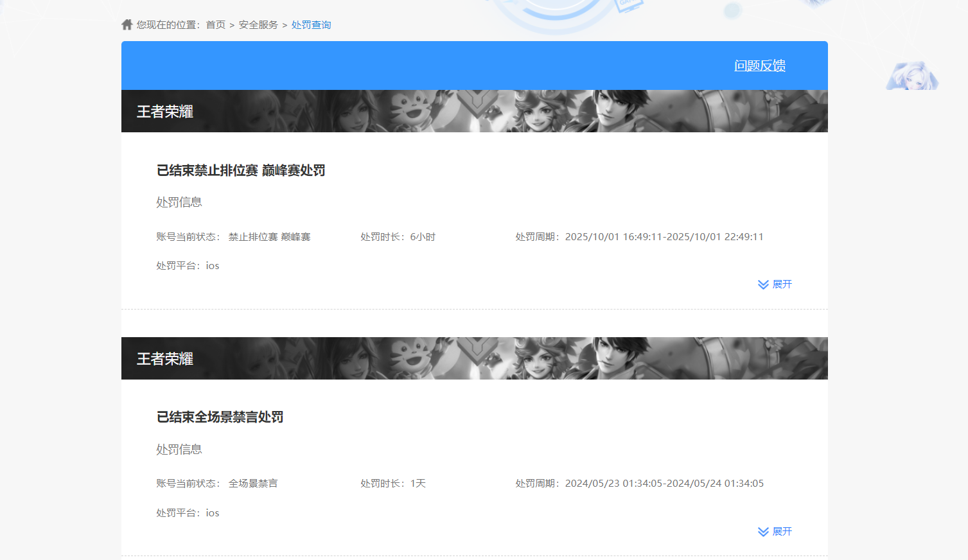The width and height of the screenshot is (968, 560).
Task: Click the 王者荣耀 banner above 禁止排位赛 penalty
Action: 475,111
